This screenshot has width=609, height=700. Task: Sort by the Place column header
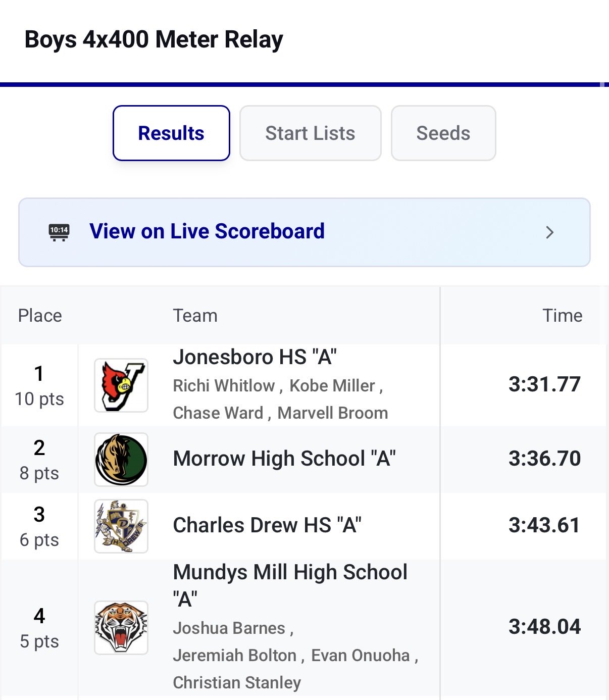40,316
